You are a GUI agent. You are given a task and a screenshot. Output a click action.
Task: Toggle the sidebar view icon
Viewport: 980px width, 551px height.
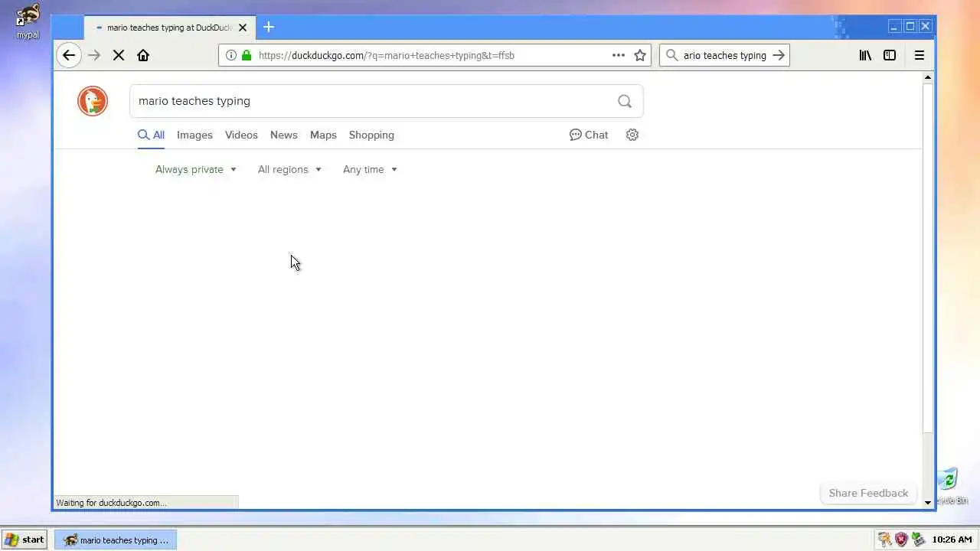pyautogui.click(x=890, y=55)
